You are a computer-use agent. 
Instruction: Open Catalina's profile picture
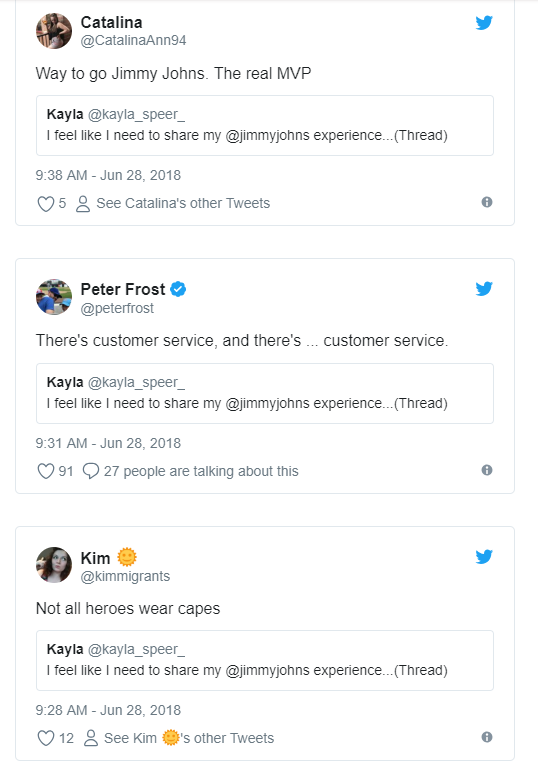tap(54, 31)
